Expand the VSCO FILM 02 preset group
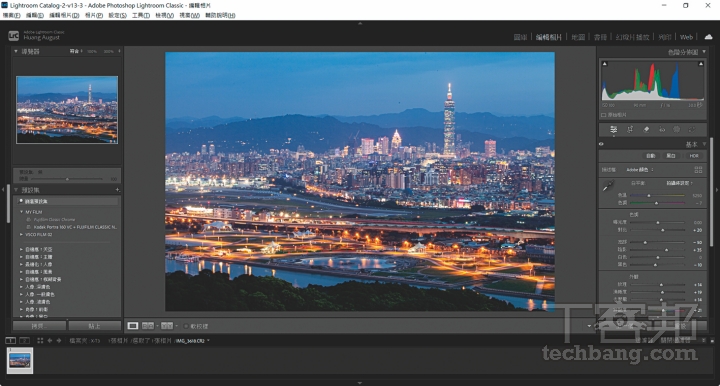This screenshot has width=720, height=386. (22, 235)
